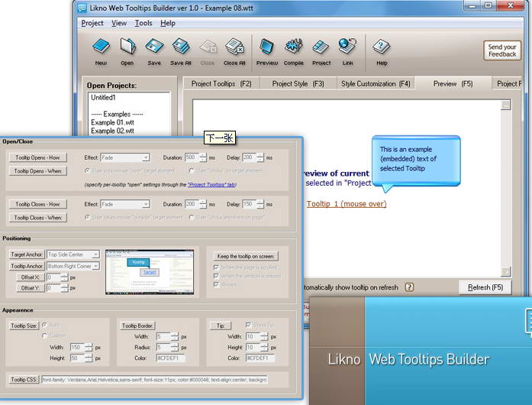
Task: Click the preview pane scroll up arrow
Action: click(x=506, y=105)
